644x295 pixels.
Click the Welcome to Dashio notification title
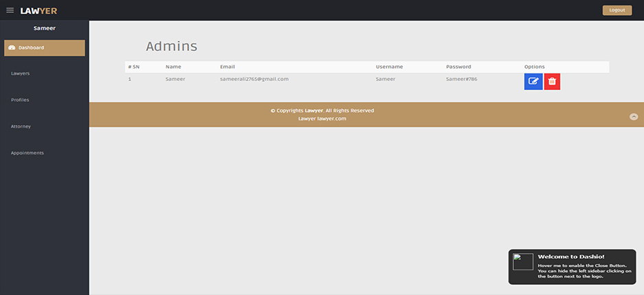point(570,256)
